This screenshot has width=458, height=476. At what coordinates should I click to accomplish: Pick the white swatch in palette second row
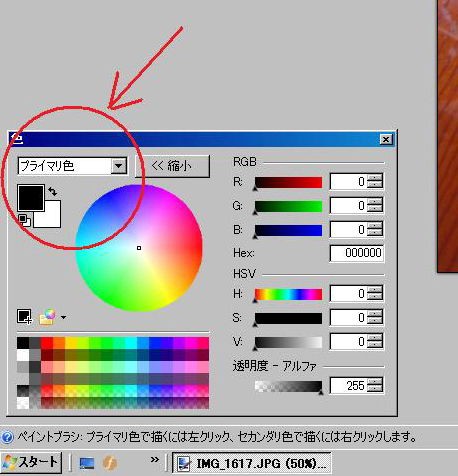click(23, 355)
